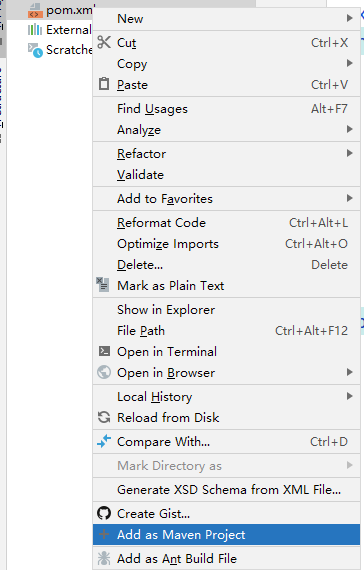Click the Mark as Plain Text icon
The width and height of the screenshot is (364, 570).
(x=103, y=285)
